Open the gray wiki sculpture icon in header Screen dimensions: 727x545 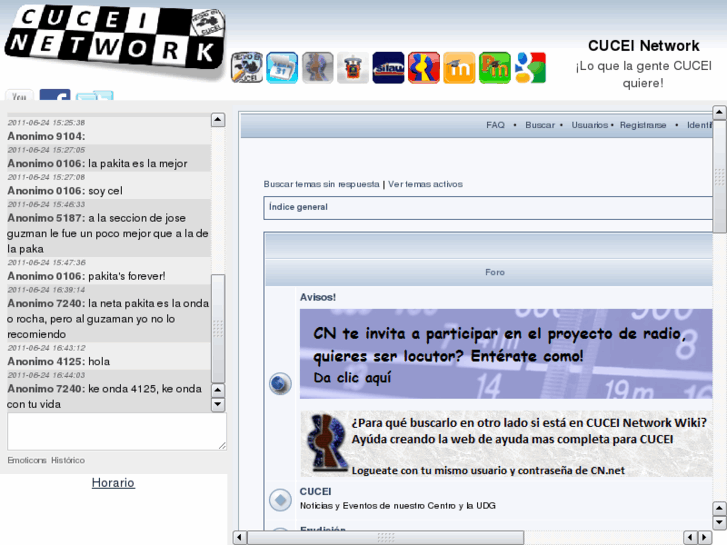click(318, 68)
